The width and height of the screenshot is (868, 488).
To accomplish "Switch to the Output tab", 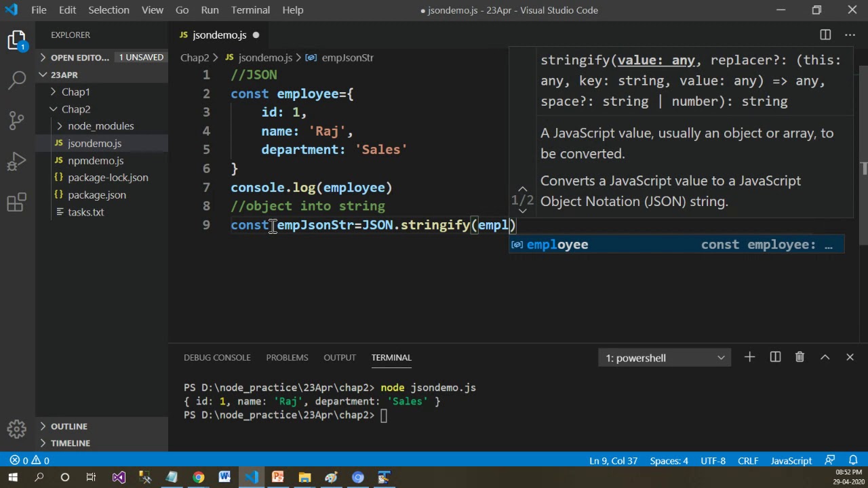I will pyautogui.click(x=340, y=357).
